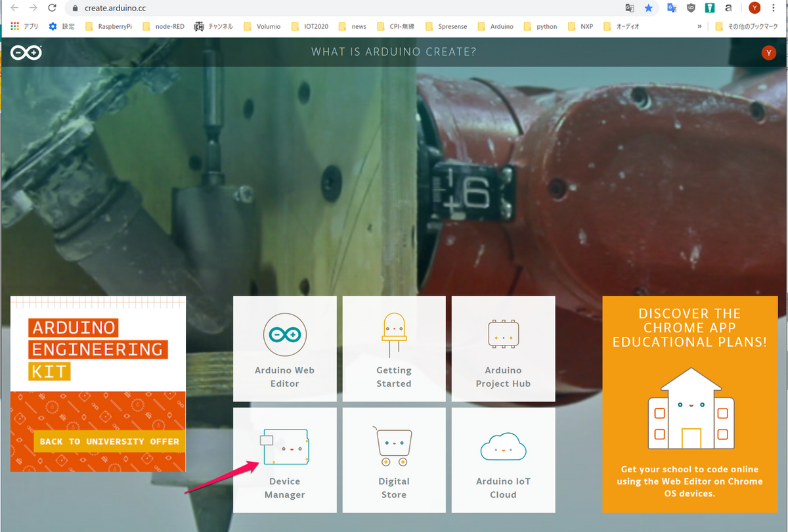This screenshot has width=788, height=532.
Task: Open the NXP bookmark folder
Action: coord(579,27)
